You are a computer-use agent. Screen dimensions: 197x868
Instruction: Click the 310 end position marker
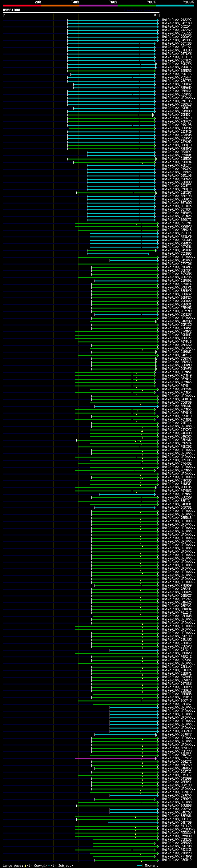point(155,15)
